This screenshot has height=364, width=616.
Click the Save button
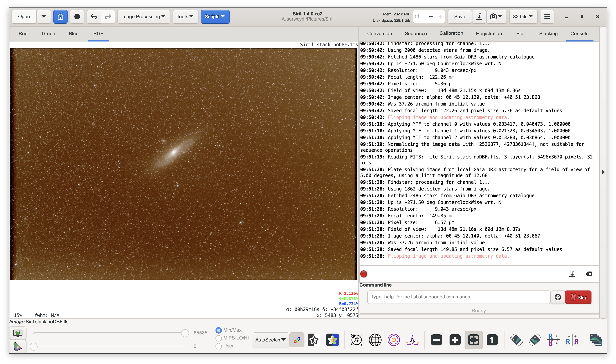click(x=459, y=17)
